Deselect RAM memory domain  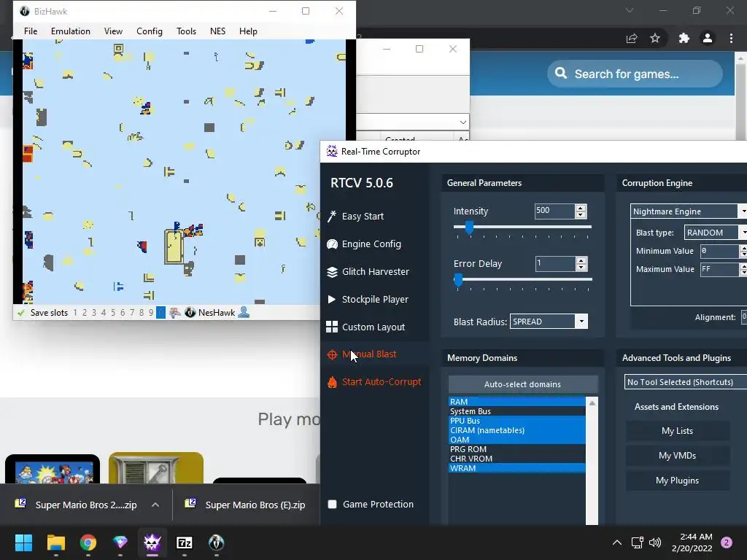pyautogui.click(x=516, y=402)
